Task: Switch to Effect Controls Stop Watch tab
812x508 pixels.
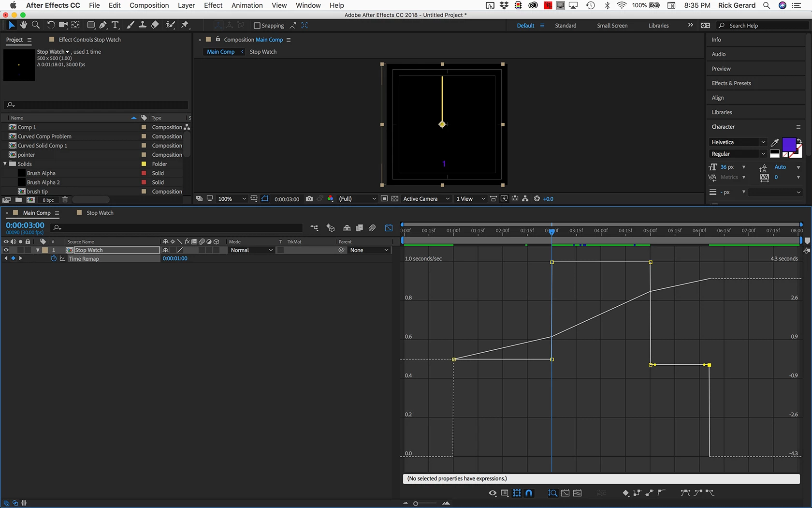Action: coord(90,40)
